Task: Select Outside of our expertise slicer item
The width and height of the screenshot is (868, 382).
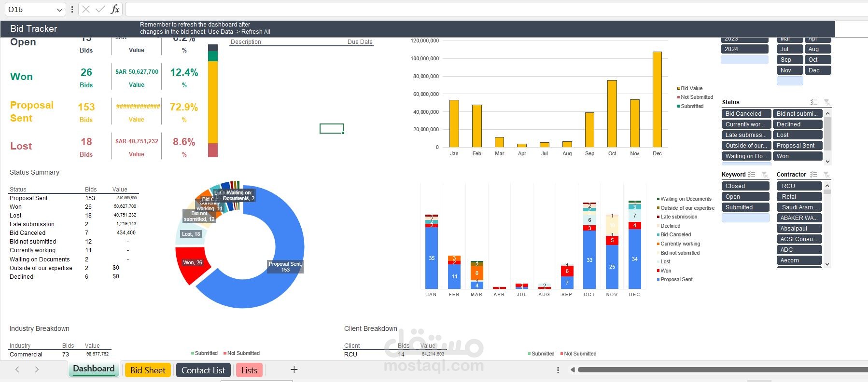Action: 746,146
